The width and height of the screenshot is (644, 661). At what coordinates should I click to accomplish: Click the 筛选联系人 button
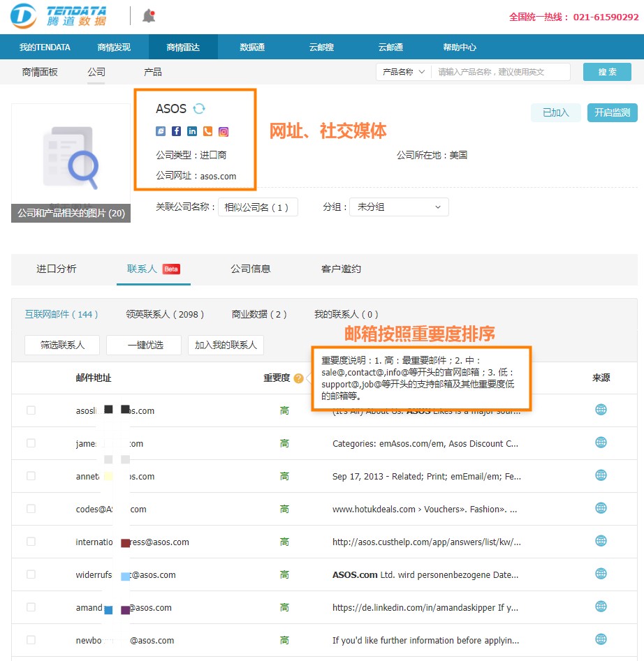(x=62, y=346)
